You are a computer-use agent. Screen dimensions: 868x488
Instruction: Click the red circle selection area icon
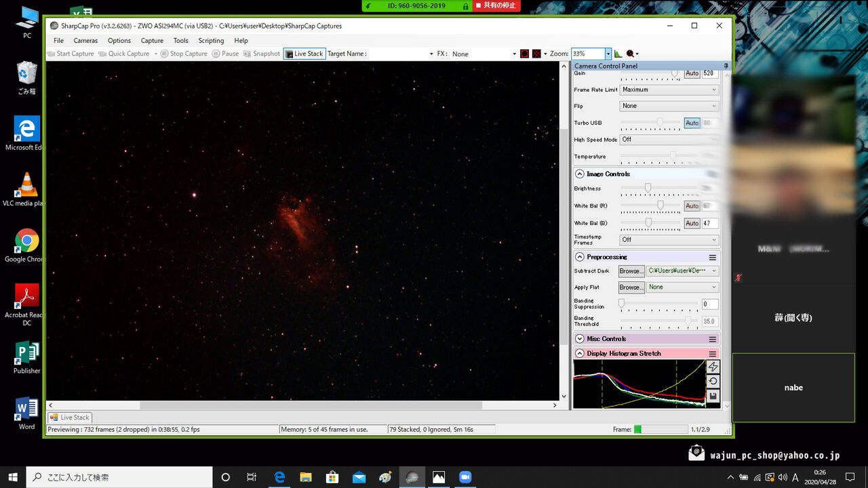click(524, 54)
